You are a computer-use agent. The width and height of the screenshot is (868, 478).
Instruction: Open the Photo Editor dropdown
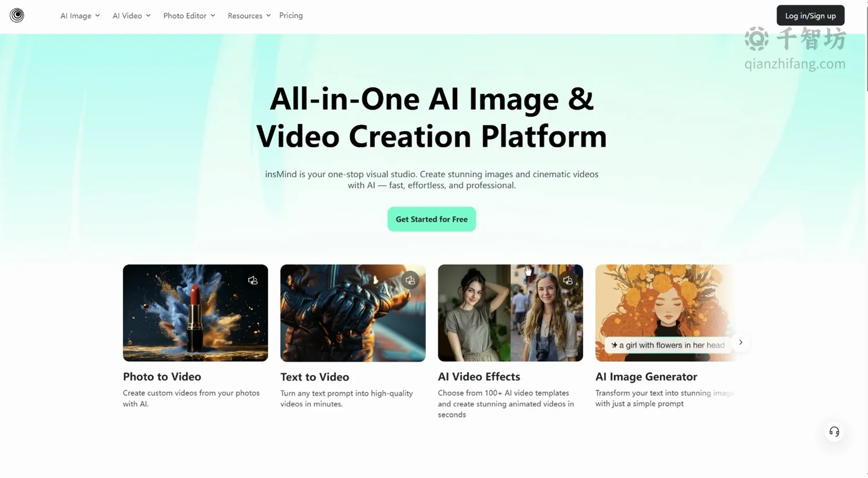click(189, 15)
